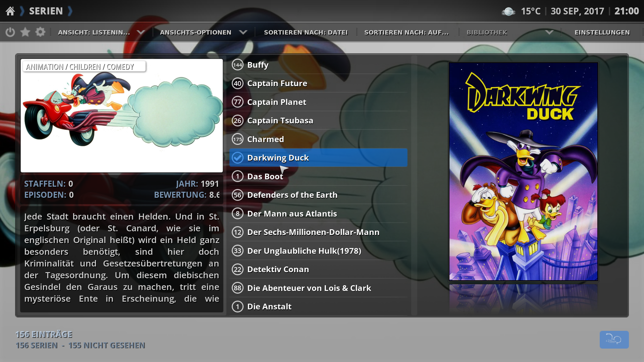
Task: Click the 1 badge beside Die Anstalt
Action: (x=237, y=307)
